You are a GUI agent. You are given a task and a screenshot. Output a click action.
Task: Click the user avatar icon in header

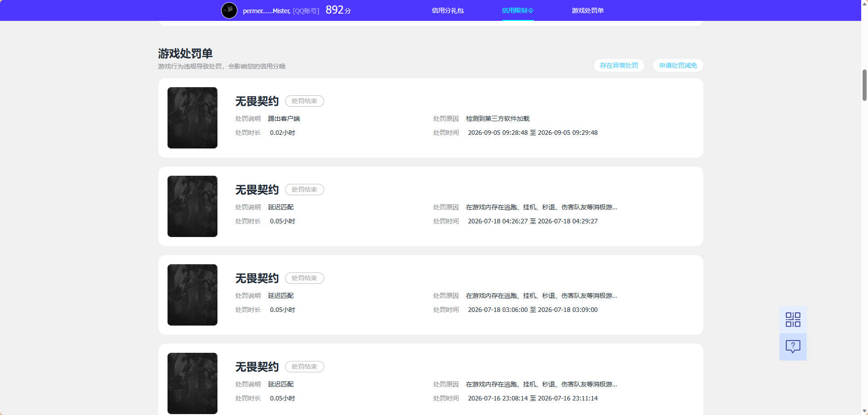pyautogui.click(x=229, y=10)
